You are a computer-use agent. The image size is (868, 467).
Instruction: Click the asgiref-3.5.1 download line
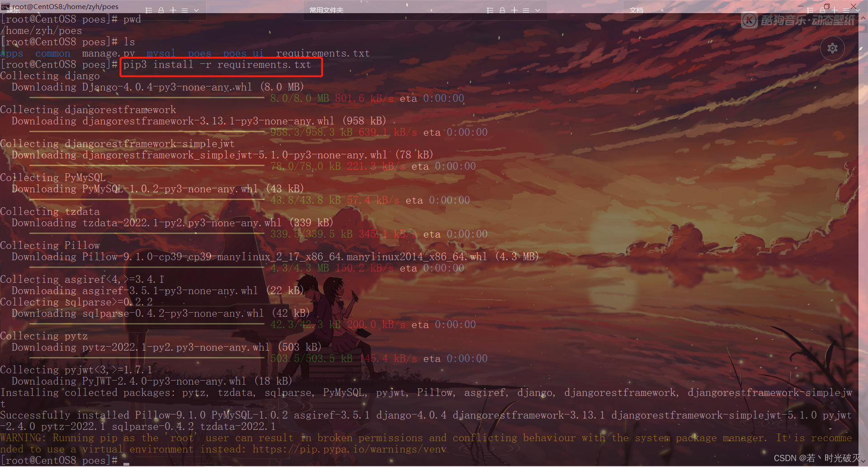point(158,291)
